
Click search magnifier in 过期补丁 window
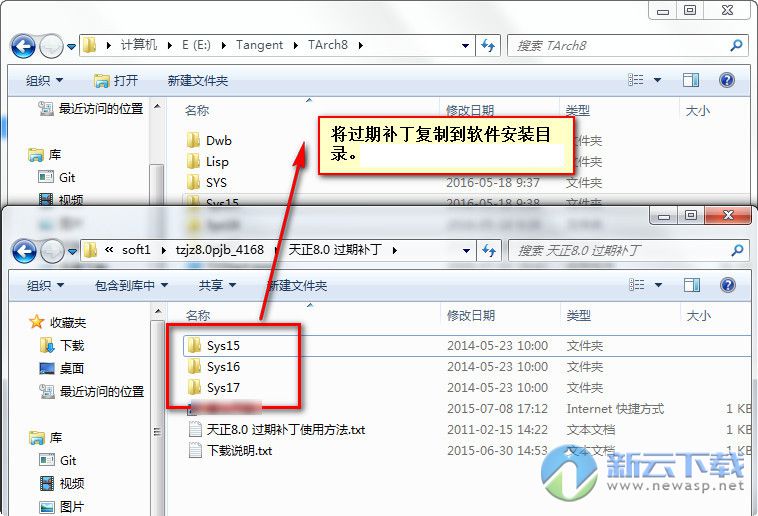point(737,251)
